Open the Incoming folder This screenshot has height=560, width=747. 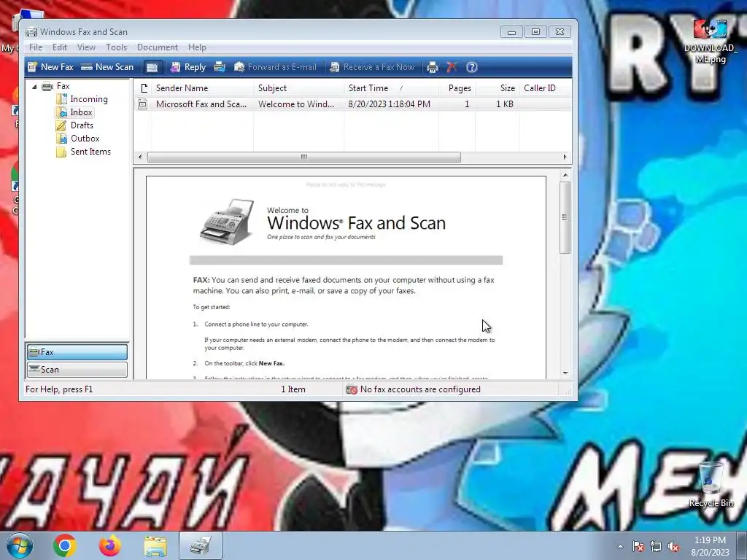coord(88,99)
